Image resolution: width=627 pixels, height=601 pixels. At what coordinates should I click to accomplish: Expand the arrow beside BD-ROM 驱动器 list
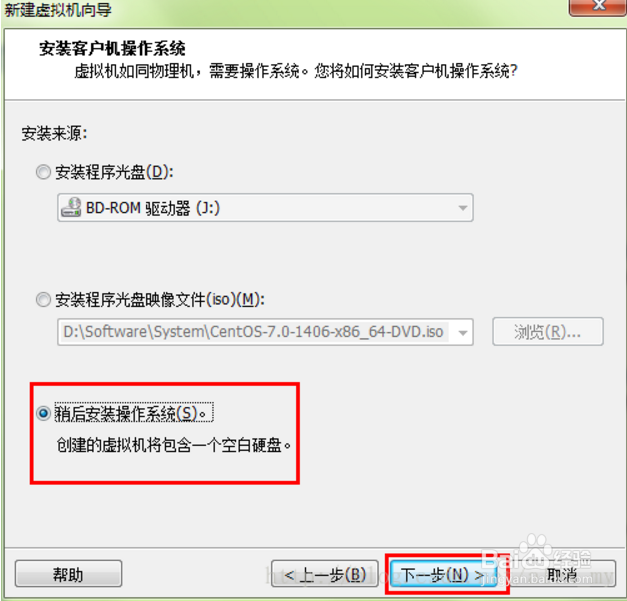point(463,208)
